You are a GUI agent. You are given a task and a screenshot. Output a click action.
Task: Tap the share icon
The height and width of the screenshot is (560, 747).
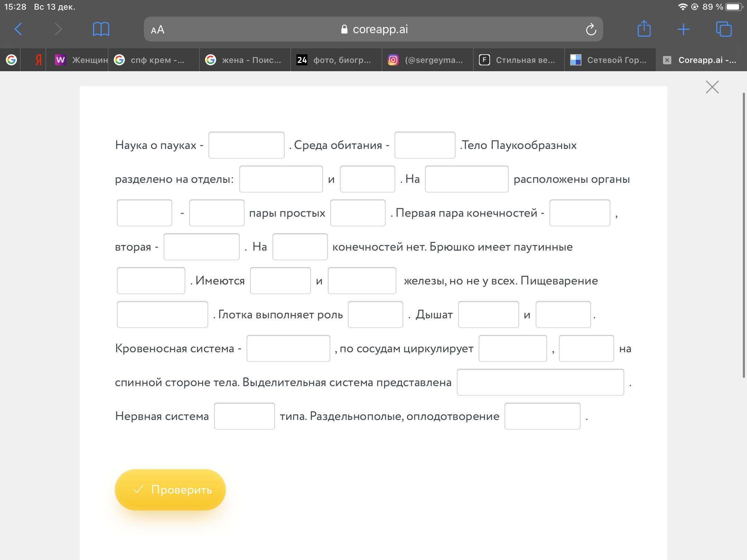(x=644, y=28)
